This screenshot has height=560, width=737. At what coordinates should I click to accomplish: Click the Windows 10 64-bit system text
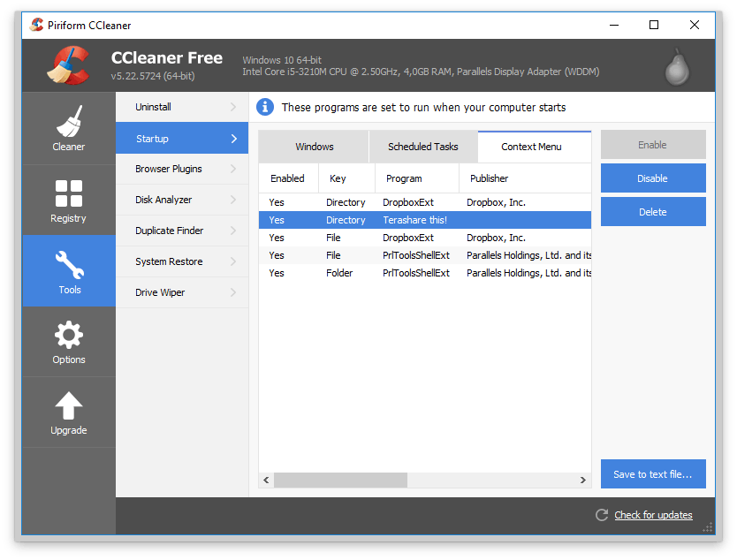(x=282, y=60)
